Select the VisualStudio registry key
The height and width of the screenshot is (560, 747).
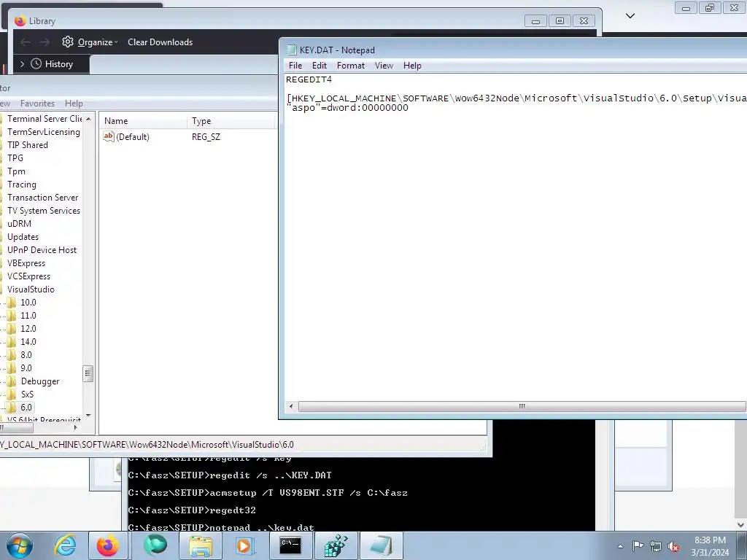coord(31,289)
